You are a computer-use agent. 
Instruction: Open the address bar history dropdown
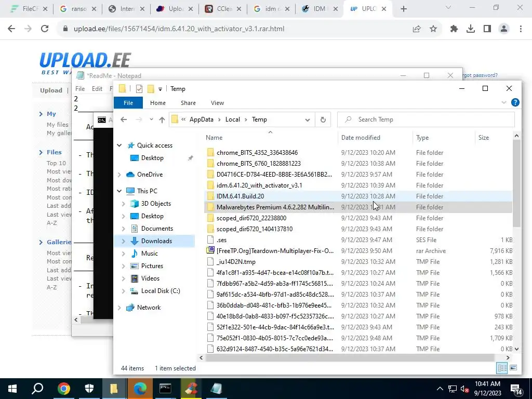308,119
